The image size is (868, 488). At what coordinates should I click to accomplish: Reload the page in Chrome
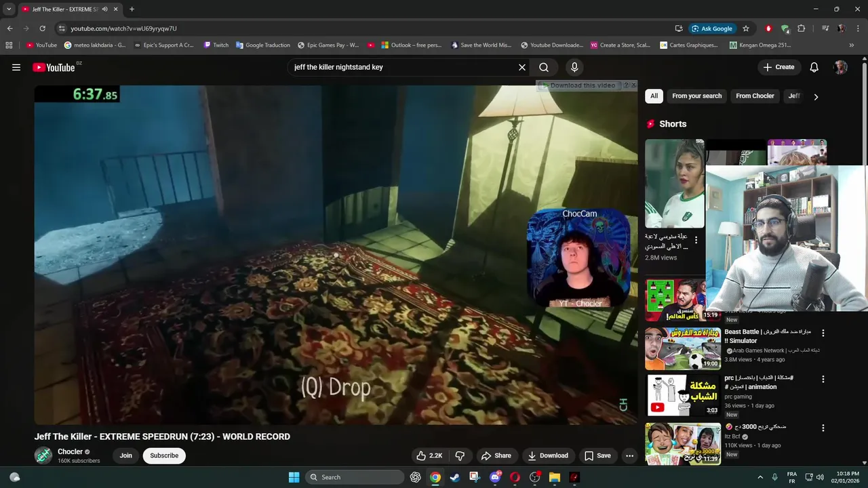point(42,28)
